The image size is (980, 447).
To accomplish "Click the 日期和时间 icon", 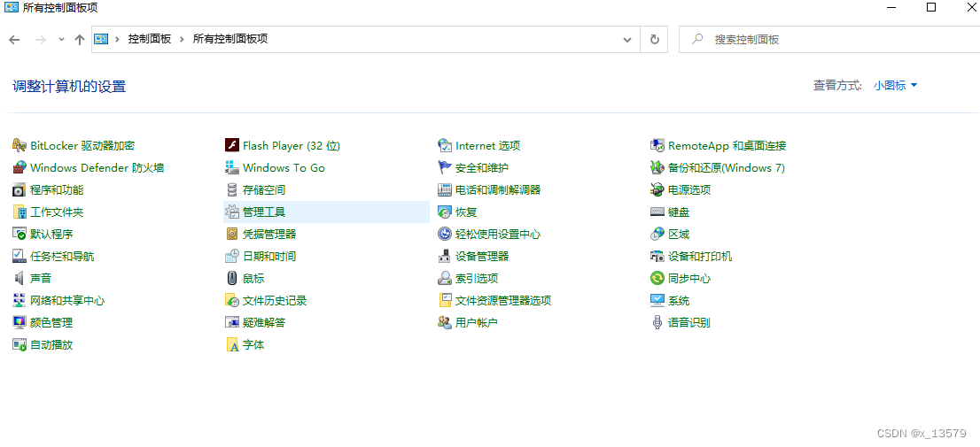I will (232, 256).
